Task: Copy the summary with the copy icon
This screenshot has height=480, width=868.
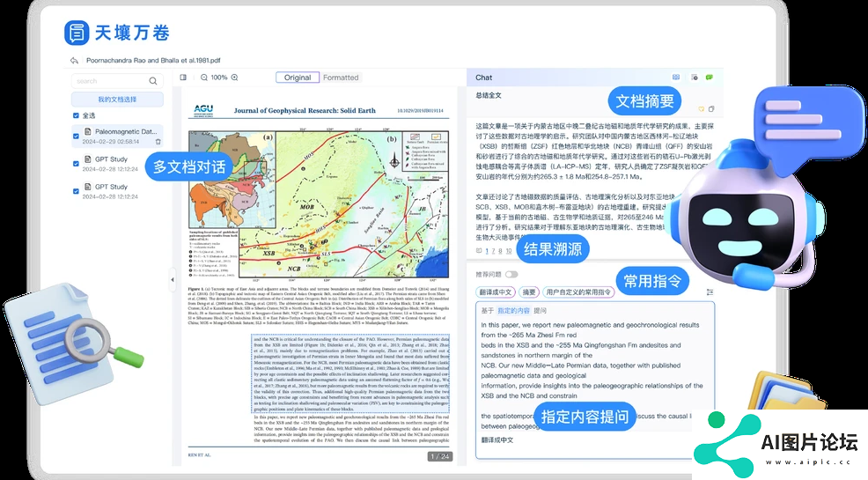Action: pos(711,109)
